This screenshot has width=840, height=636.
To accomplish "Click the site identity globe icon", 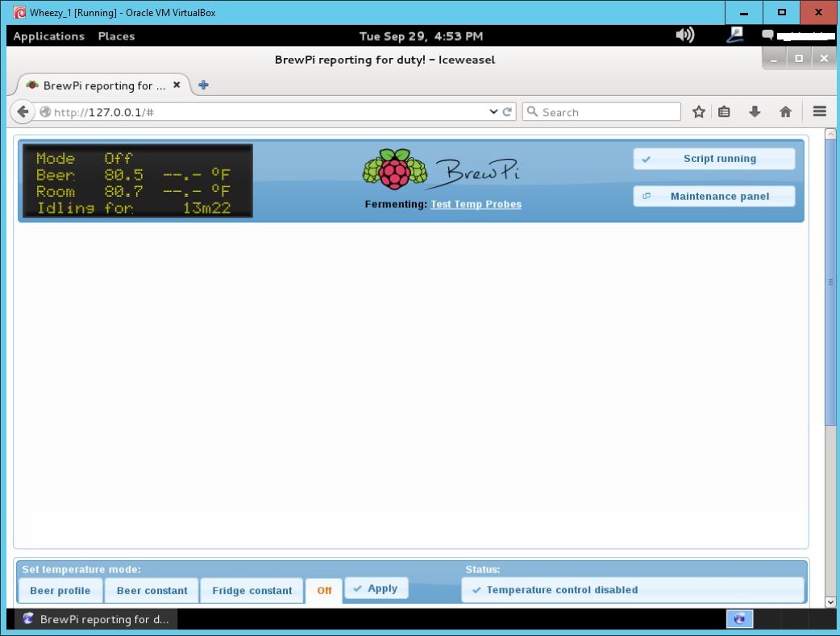I will pos(45,111).
